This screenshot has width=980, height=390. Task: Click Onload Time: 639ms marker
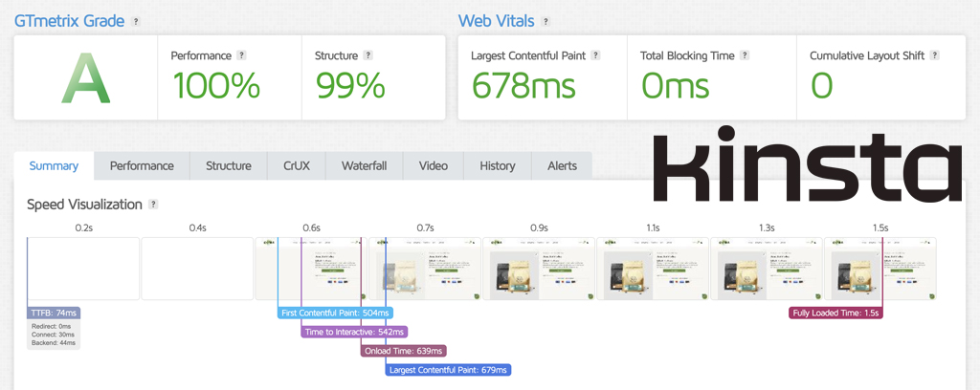404,351
